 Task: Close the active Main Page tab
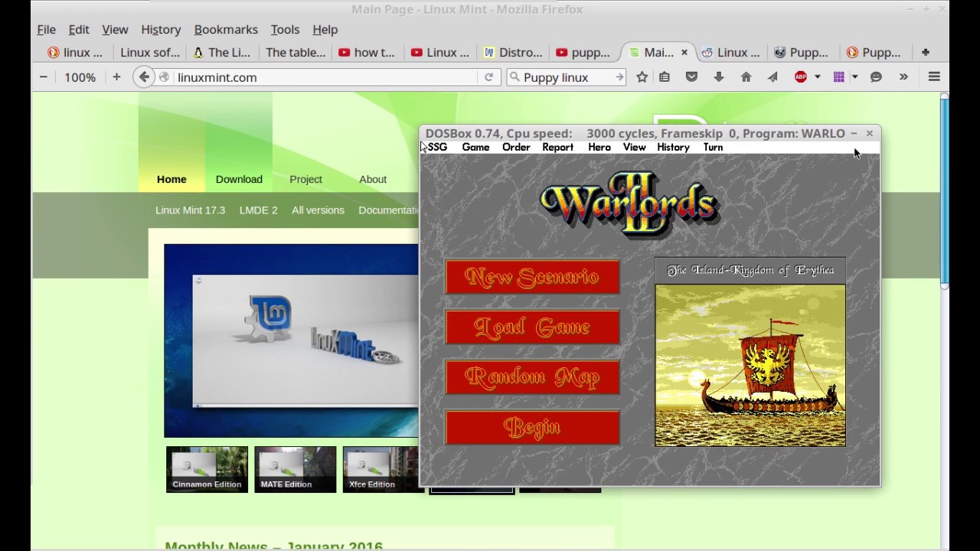point(684,52)
